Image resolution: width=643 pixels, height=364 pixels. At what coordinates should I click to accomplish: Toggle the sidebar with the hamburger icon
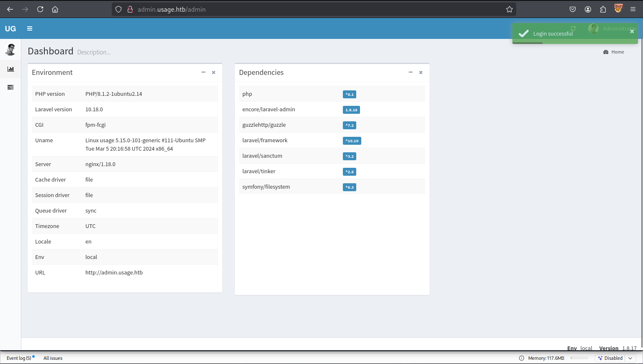tap(30, 28)
